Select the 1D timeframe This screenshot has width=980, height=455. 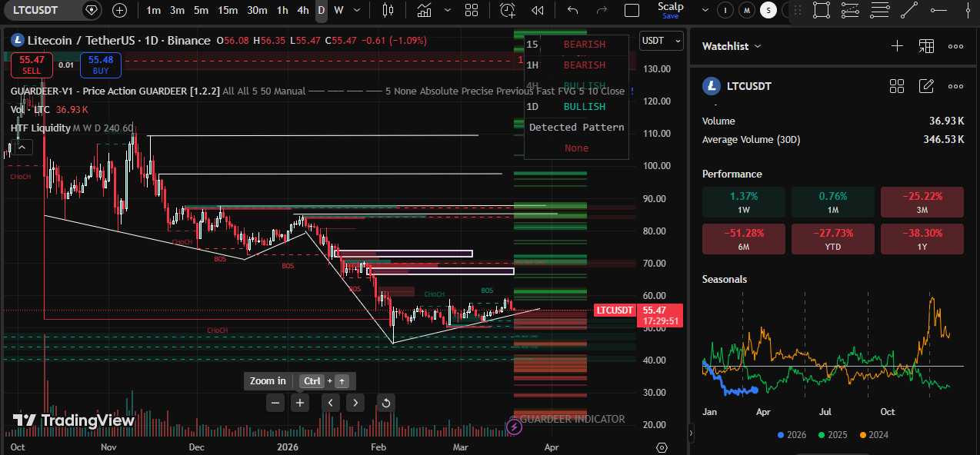click(321, 10)
